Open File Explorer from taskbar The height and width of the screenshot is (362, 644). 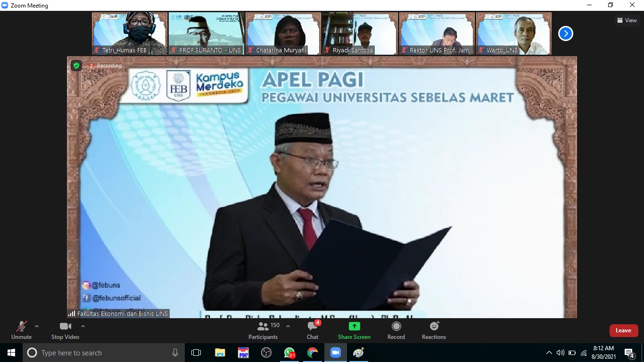220,353
